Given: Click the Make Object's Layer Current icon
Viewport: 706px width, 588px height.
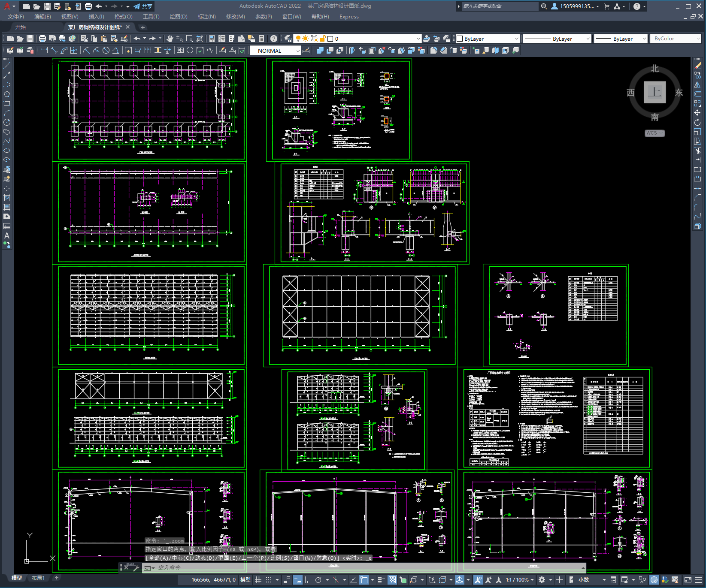Looking at the screenshot, I should pyautogui.click(x=427, y=39).
